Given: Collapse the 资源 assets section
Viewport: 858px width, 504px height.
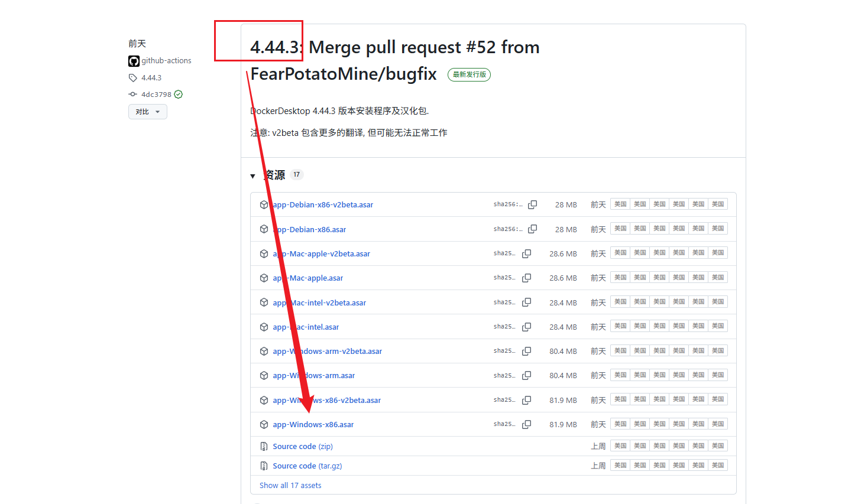Looking at the screenshot, I should (x=253, y=175).
